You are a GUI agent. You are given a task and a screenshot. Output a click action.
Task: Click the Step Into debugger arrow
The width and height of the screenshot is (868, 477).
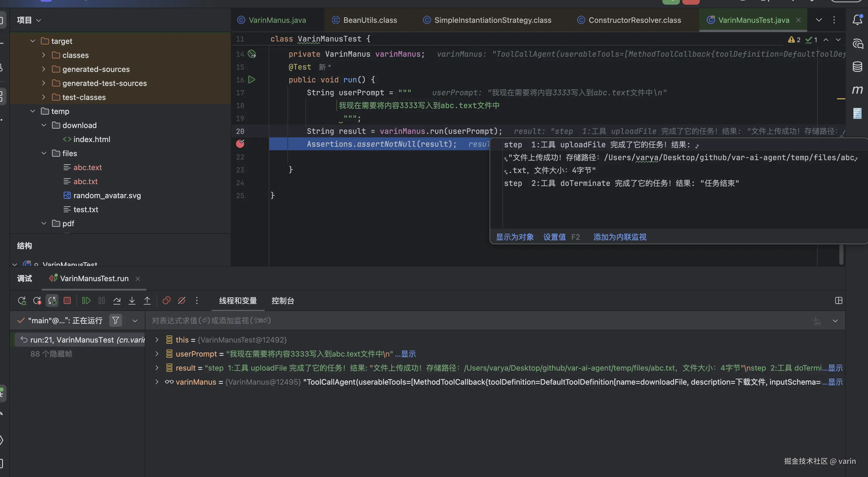[x=132, y=301]
